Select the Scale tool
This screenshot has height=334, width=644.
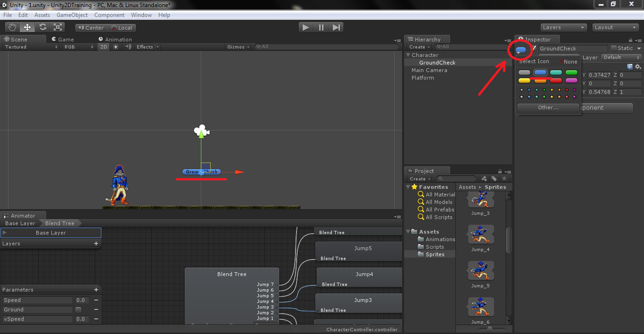(58, 27)
